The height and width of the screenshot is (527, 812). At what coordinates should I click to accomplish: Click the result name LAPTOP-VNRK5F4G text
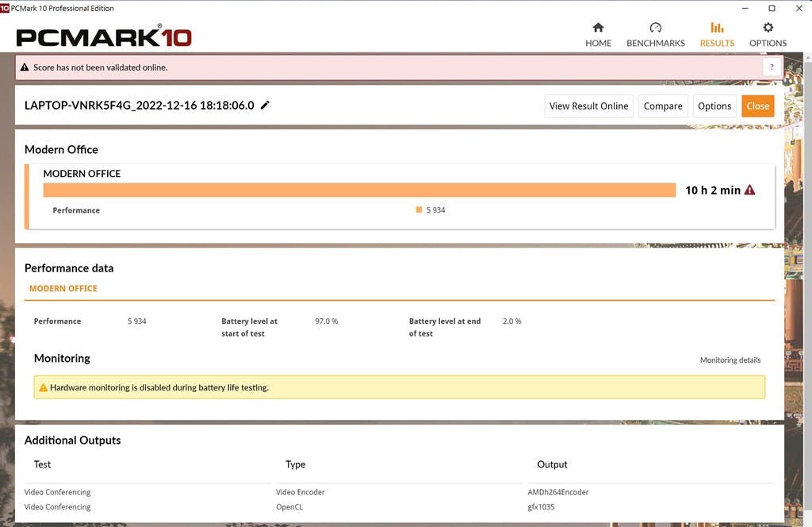pyautogui.click(x=140, y=106)
